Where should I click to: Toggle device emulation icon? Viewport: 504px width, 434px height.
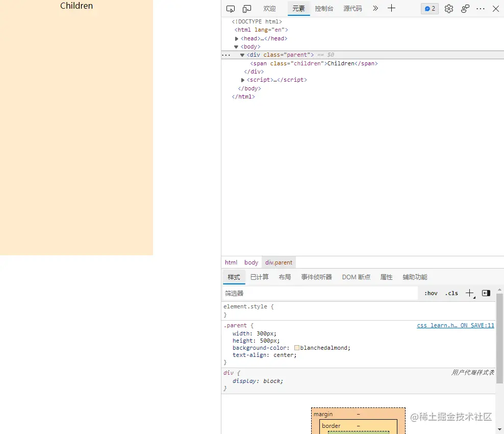click(247, 9)
